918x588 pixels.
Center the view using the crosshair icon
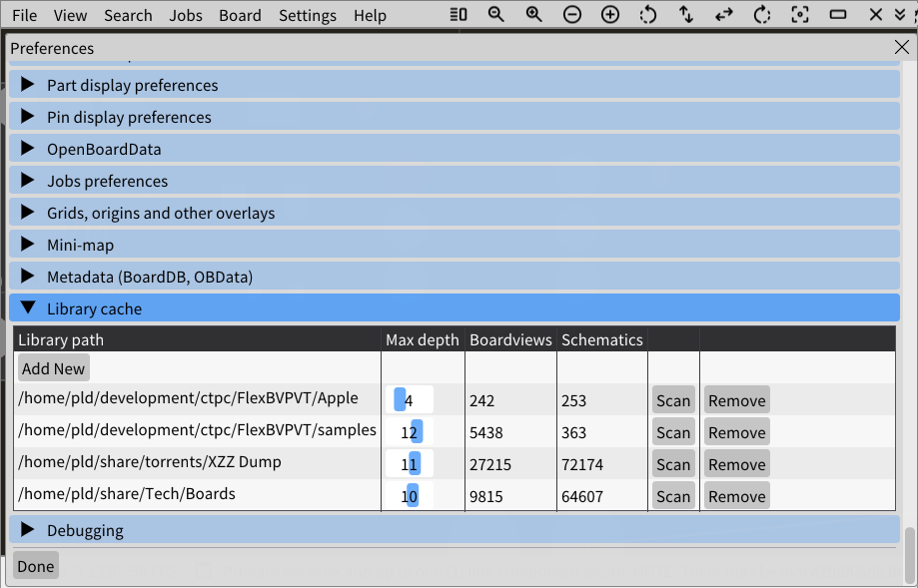point(798,15)
